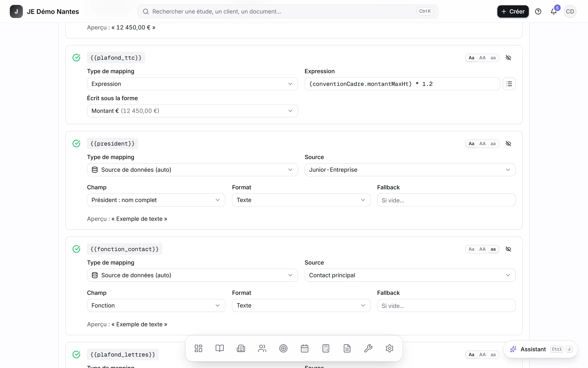The image size is (588, 368).
Task: Open the calendar icon in bottom dock
Action: (x=304, y=348)
